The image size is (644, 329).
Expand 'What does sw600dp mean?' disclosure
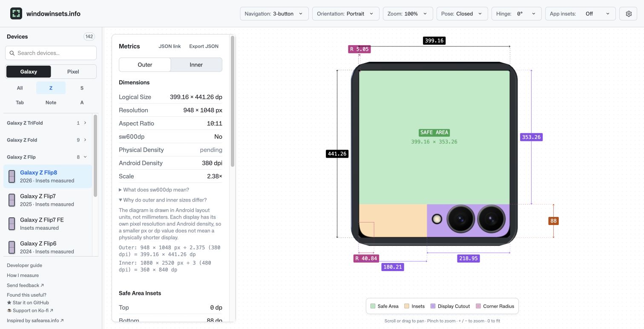pos(154,190)
